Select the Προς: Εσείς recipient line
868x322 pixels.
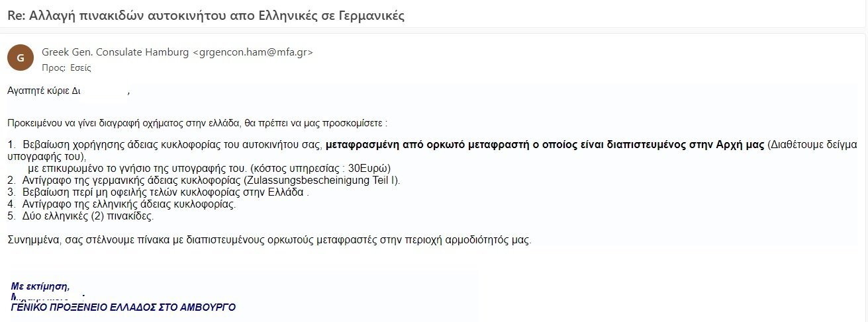pos(66,67)
